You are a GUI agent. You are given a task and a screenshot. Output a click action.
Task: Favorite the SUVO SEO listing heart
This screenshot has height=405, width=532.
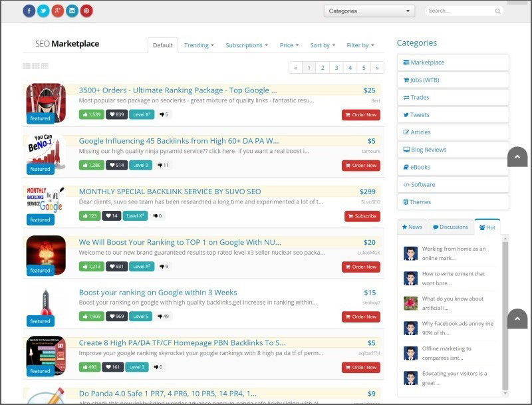point(109,215)
